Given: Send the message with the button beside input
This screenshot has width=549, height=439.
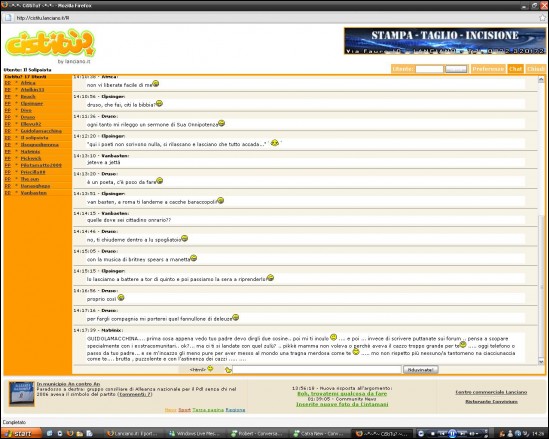Looking at the screenshot, I should 421,370.
